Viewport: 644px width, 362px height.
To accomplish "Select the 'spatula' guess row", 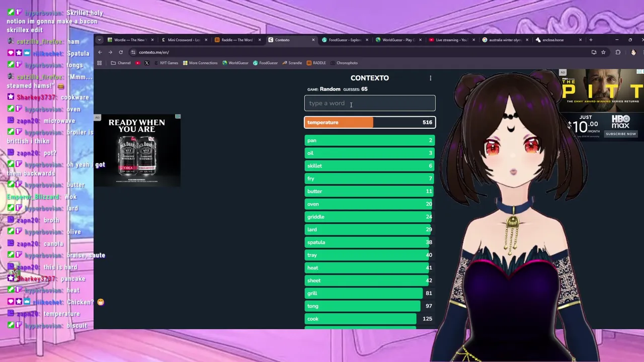I will pyautogui.click(x=370, y=242).
